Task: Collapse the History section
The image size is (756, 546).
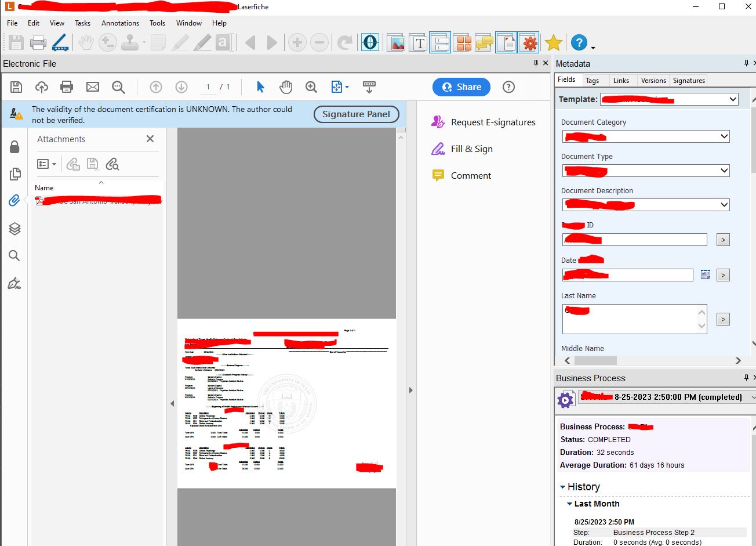Action: (562, 487)
